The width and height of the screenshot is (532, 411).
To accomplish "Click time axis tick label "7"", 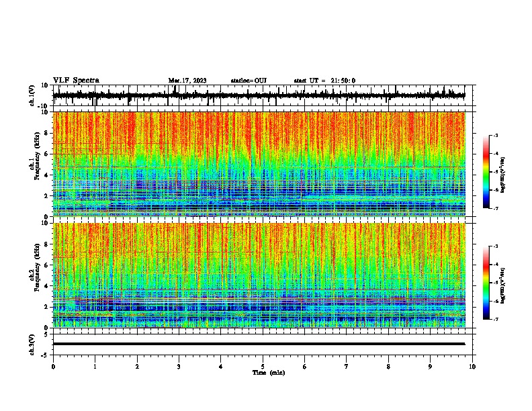I will [347, 367].
